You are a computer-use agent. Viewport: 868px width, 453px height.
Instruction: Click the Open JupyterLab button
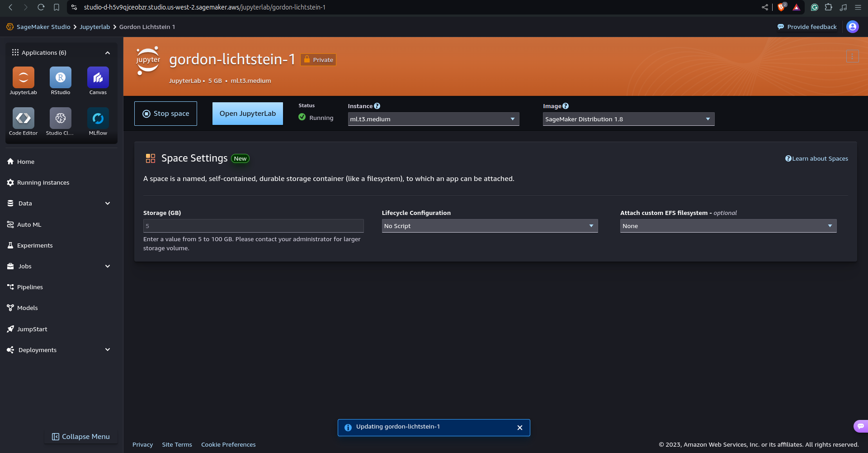(x=248, y=114)
